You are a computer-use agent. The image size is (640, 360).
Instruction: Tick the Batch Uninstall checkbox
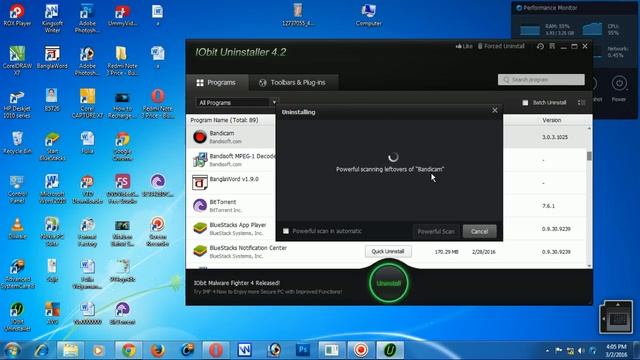point(525,102)
